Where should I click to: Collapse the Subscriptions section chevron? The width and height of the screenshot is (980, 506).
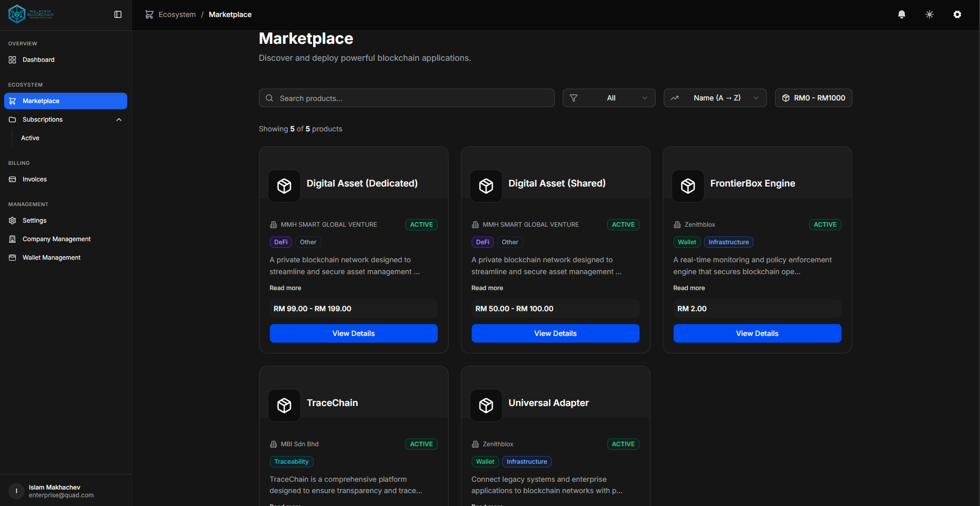click(x=119, y=119)
